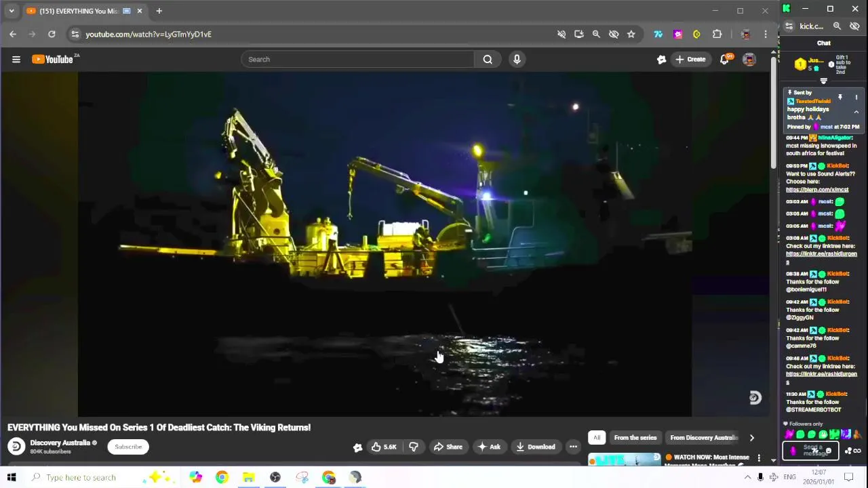Dislike the video

pyautogui.click(x=413, y=447)
